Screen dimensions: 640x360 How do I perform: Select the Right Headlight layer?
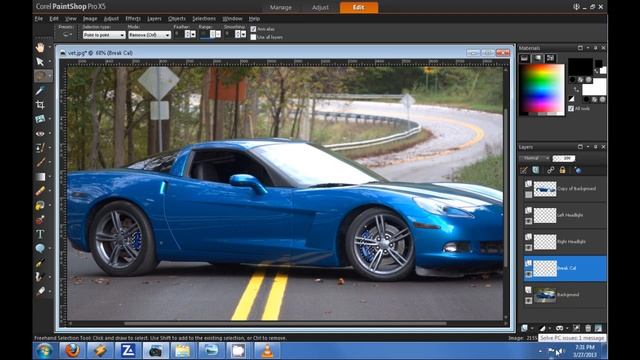565,242
